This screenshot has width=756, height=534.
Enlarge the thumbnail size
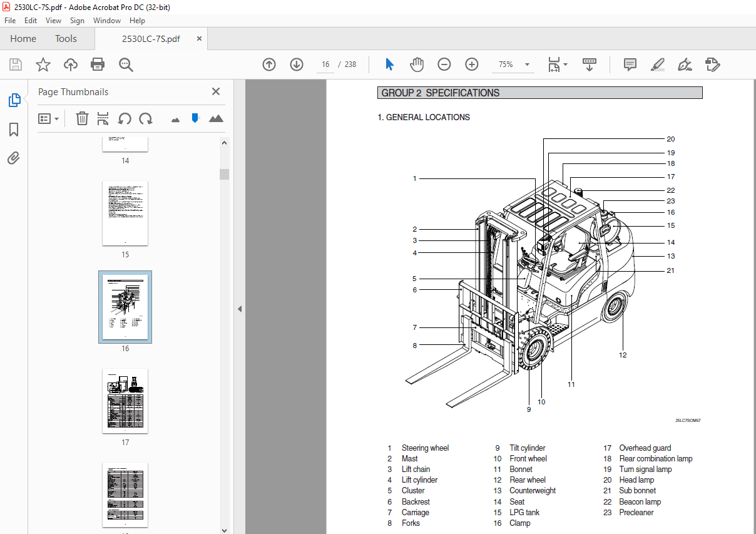point(216,118)
